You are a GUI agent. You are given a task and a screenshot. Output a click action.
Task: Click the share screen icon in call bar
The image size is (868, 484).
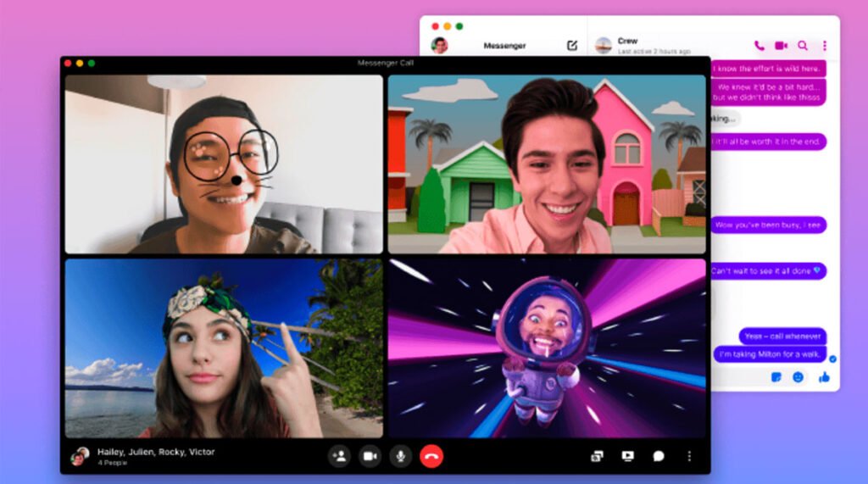click(628, 456)
